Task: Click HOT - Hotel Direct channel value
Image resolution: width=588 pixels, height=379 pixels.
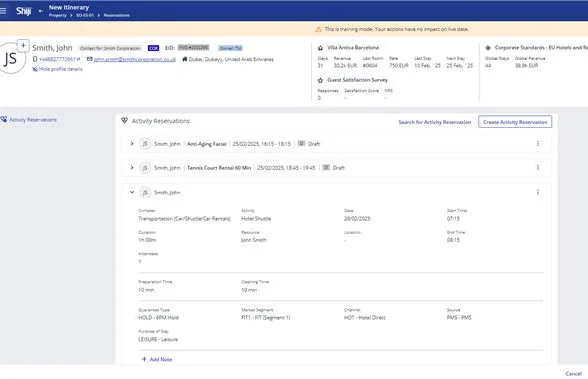Action: coord(365,318)
